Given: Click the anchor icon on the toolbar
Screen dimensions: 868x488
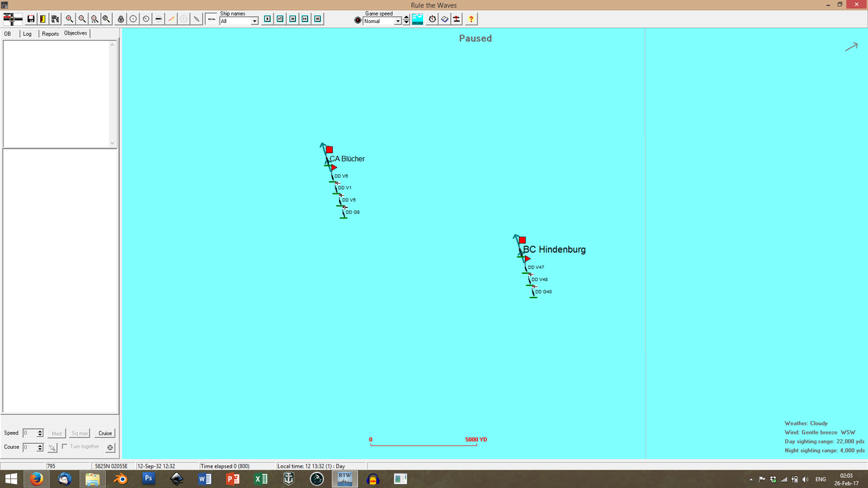Looking at the screenshot, I should tap(120, 18).
